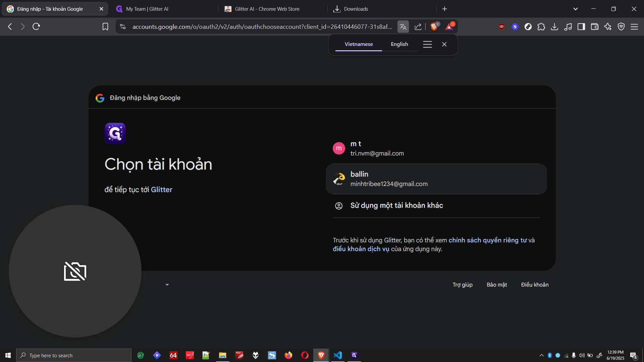This screenshot has height=362, width=644.
Task: Open the uBlock Origin extension icon
Action: coord(501,27)
